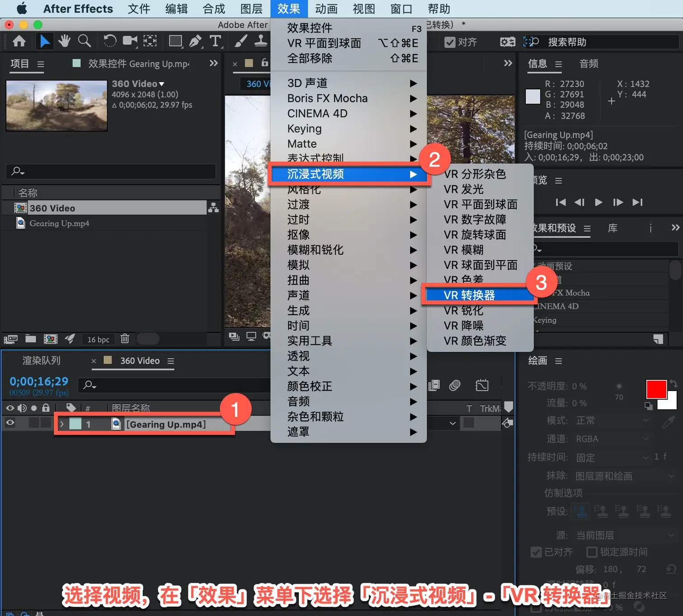Open the 渲染队列 tab
This screenshot has width=683, height=616.
click(x=42, y=360)
